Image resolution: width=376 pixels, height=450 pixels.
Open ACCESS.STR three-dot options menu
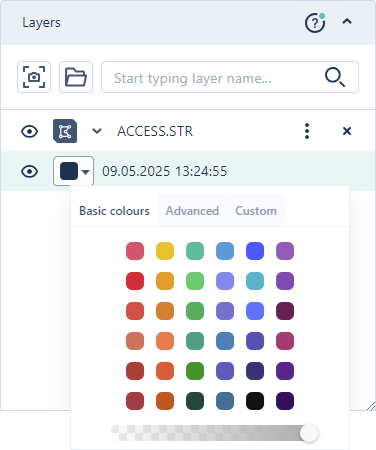(x=307, y=131)
